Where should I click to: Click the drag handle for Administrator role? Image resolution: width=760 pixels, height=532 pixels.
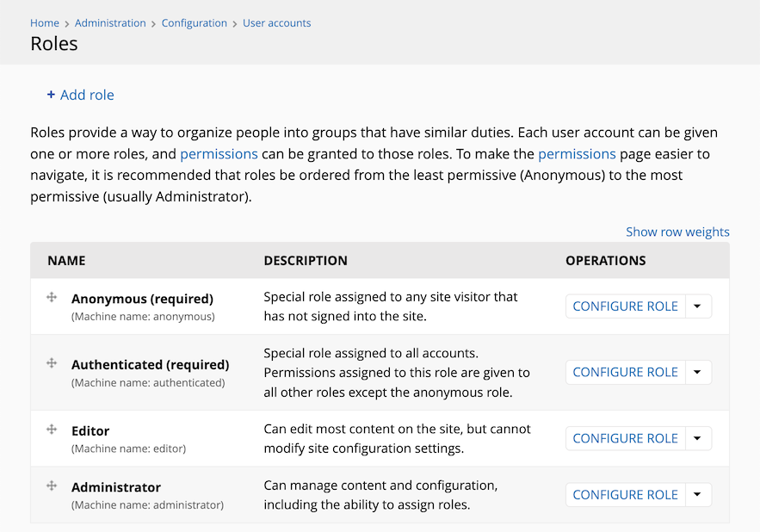coord(52,486)
